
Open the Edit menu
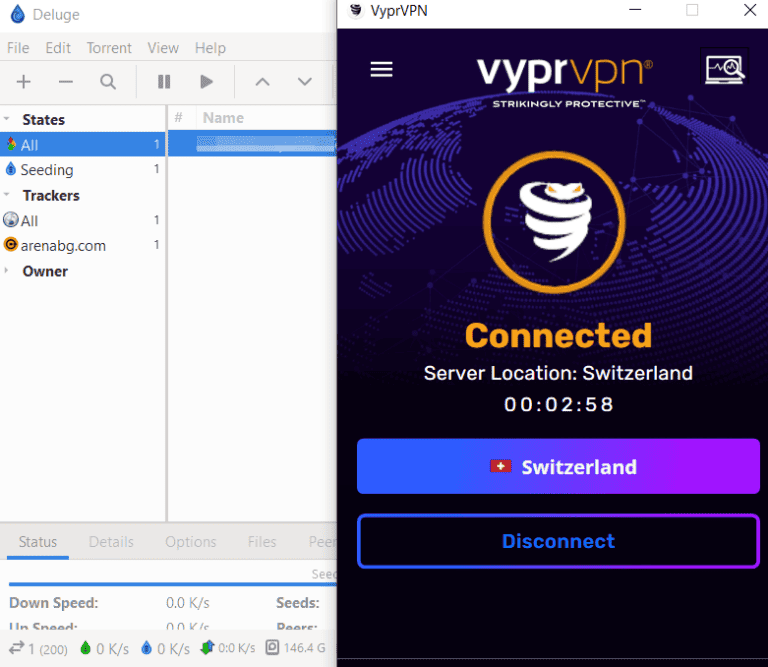click(58, 48)
